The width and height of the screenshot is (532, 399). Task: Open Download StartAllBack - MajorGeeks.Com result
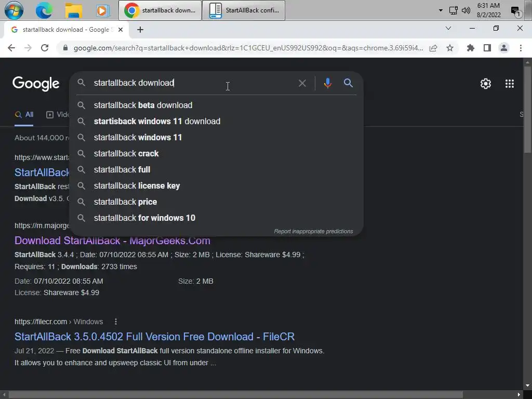(x=112, y=241)
